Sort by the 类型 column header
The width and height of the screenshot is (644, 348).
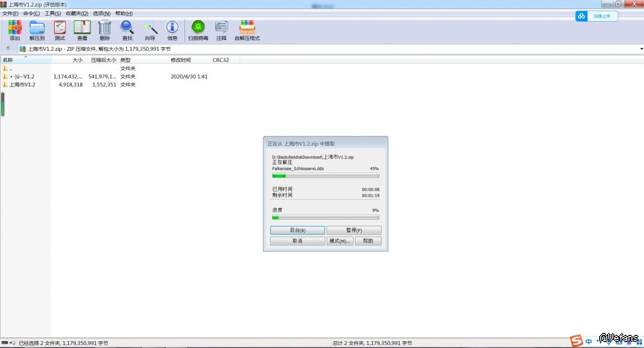[143, 60]
